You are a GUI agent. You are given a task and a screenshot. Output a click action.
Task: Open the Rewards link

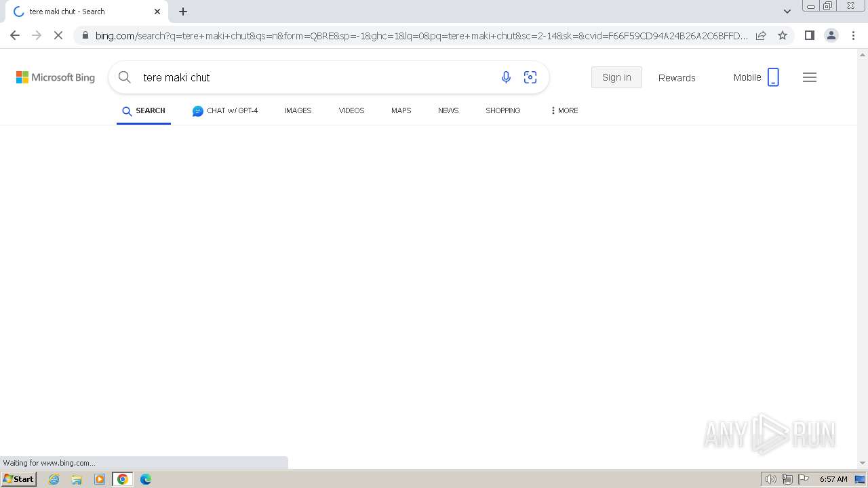pos(677,78)
